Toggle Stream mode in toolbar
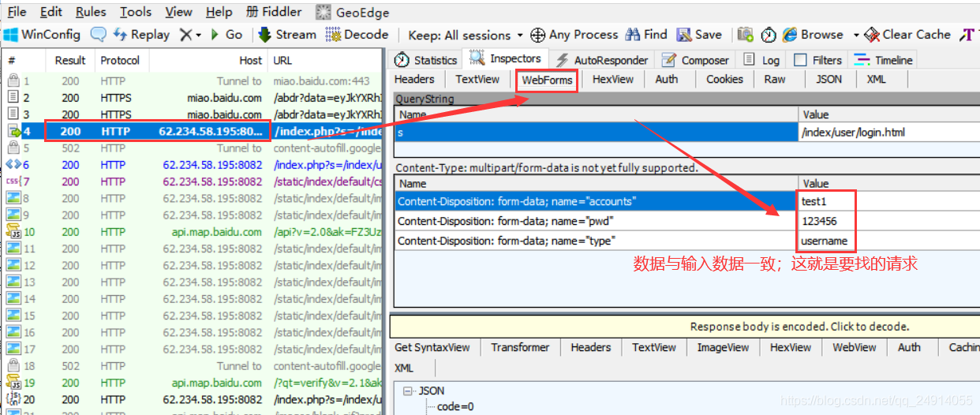980x415 pixels. click(286, 35)
